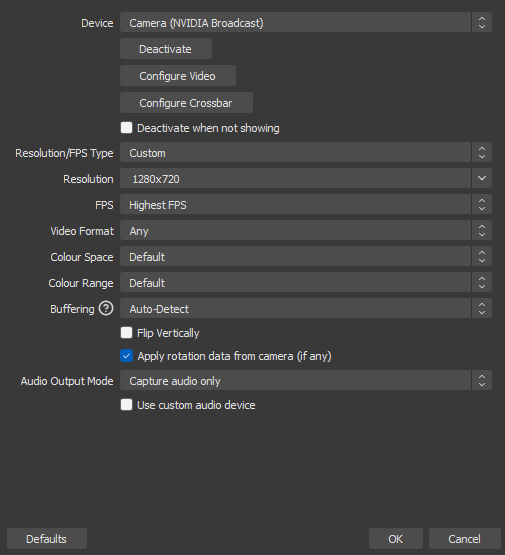Enable Deactivate when not showing checkbox
This screenshot has height=555, width=505.
126,128
